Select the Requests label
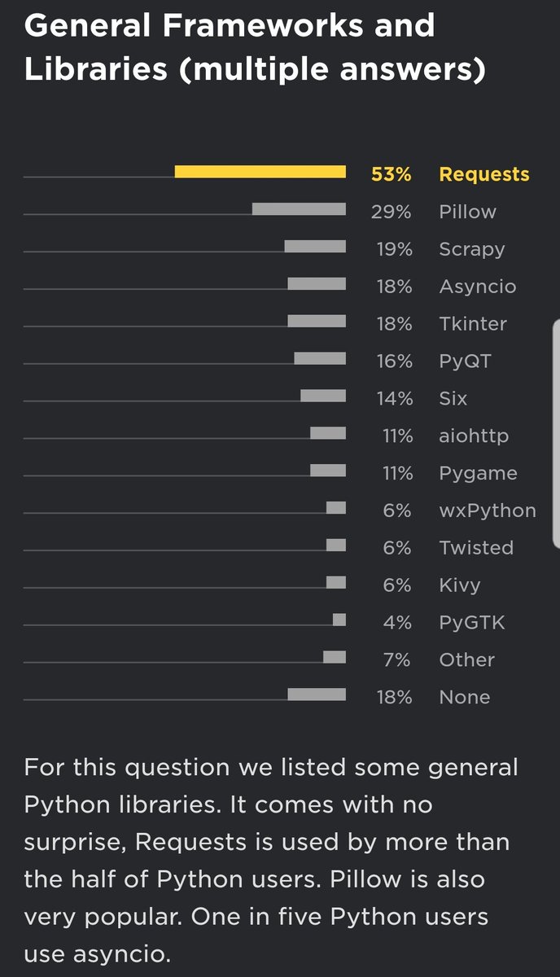Image resolution: width=560 pixels, height=977 pixels. [484, 174]
